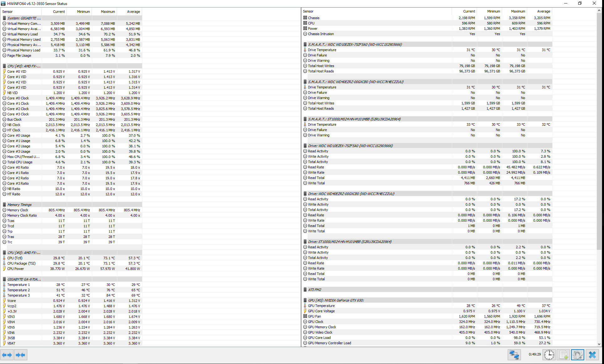Click the right panel Average column header
Image resolution: width=604 pixels, height=364 pixels.
[543, 11]
